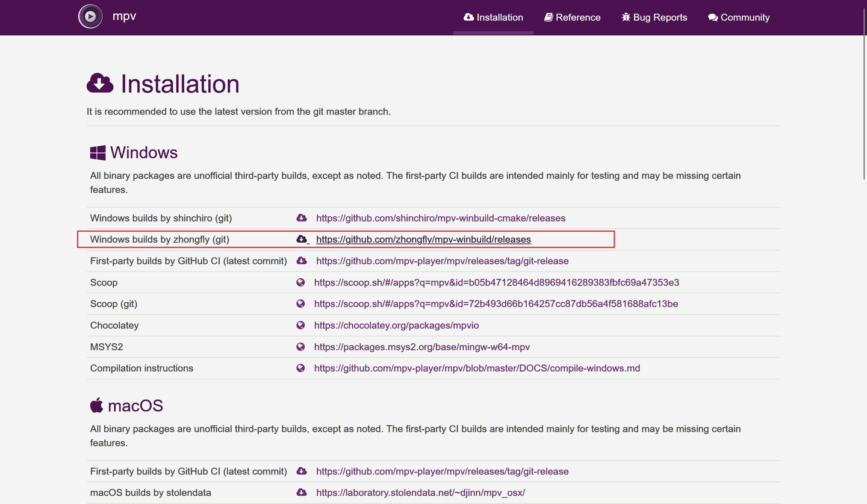Click the "macOS" section heading text
The image size is (867, 504).
coord(135,405)
